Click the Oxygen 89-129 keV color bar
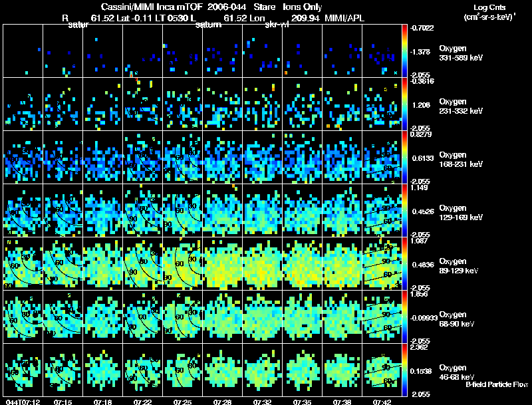The height and width of the screenshot is (405, 532). pyautogui.click(x=404, y=263)
